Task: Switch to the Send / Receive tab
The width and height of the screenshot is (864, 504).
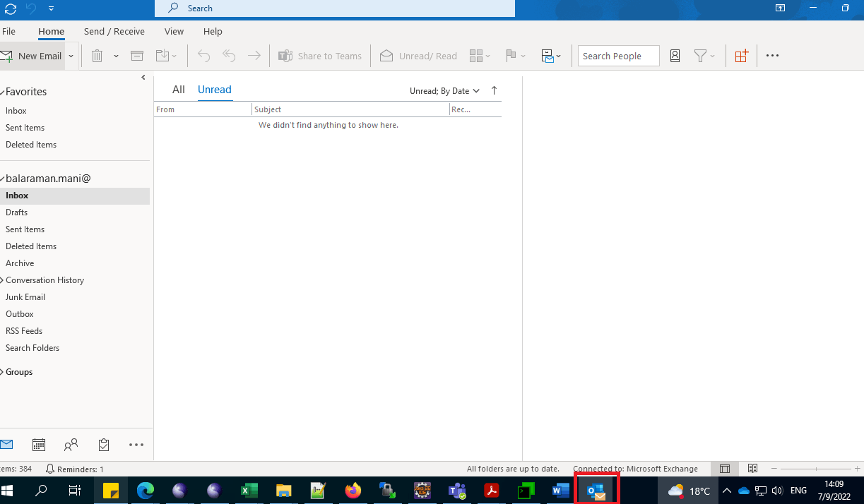Action: pyautogui.click(x=114, y=31)
